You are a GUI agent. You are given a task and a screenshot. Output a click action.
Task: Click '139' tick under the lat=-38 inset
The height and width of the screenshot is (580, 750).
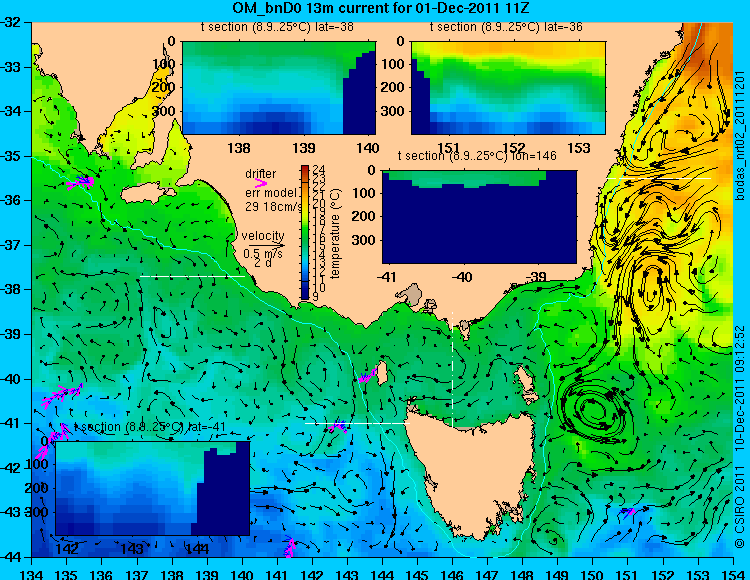point(304,148)
